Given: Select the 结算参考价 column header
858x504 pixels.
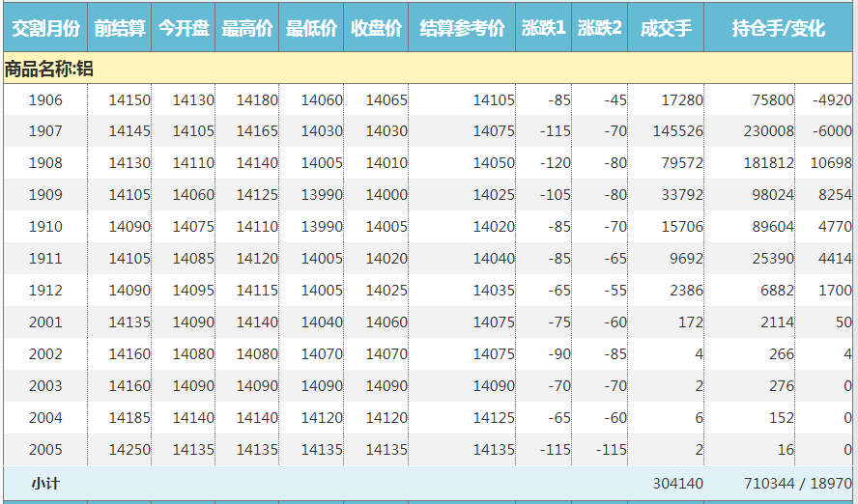Looking at the screenshot, I should pos(462,29).
